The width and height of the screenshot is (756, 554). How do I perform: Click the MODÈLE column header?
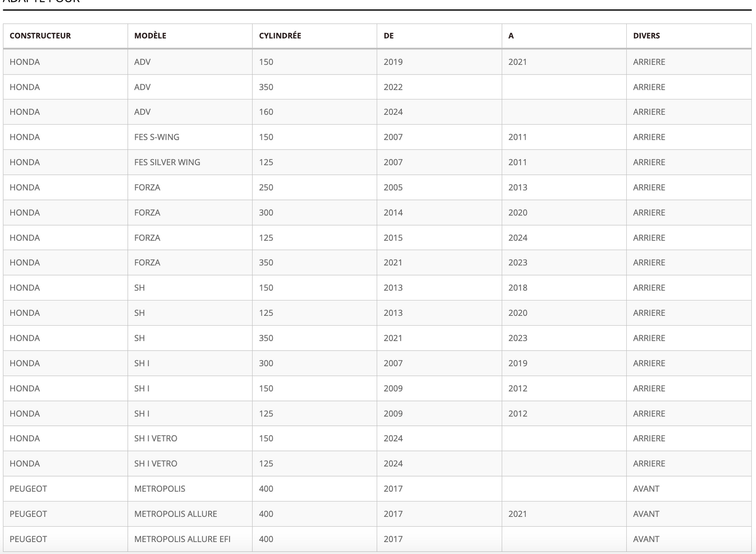pos(150,36)
